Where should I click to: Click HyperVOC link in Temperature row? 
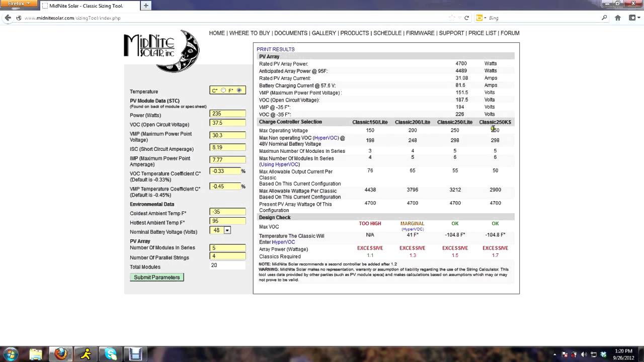[283, 242]
